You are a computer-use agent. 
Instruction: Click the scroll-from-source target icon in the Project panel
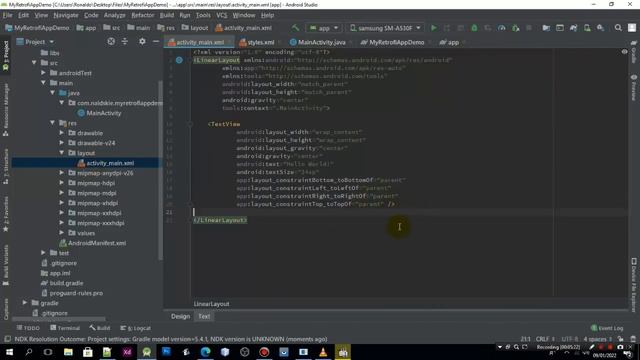pos(111,42)
